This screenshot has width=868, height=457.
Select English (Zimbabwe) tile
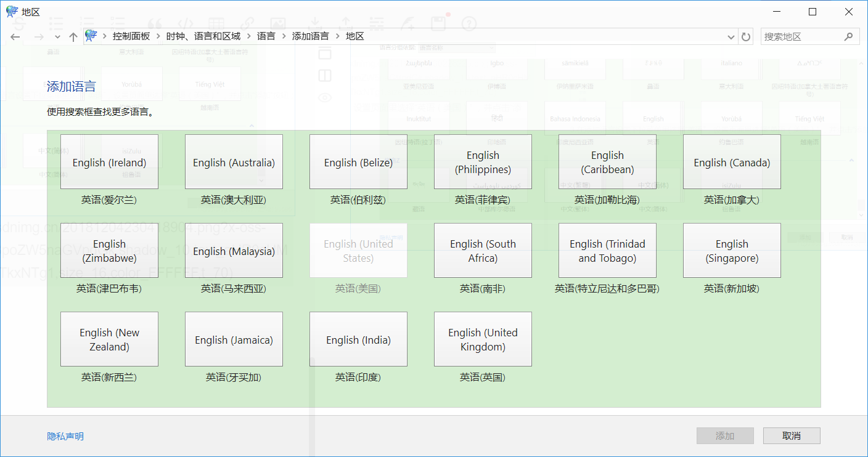pyautogui.click(x=109, y=251)
